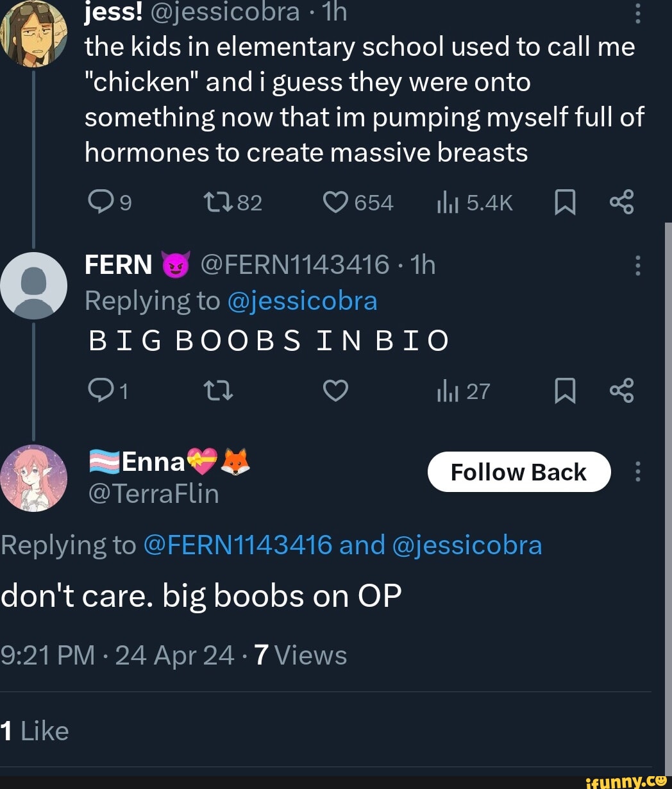Viewport: 672px width, 789px height.
Task: Bookmark jess's tweet
Action: tap(564, 203)
